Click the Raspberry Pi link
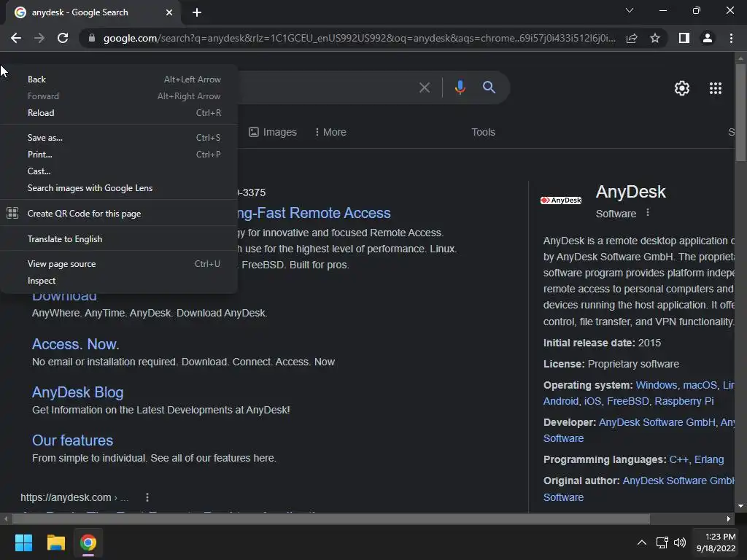Viewport: 747px width, 560px height. pos(684,401)
